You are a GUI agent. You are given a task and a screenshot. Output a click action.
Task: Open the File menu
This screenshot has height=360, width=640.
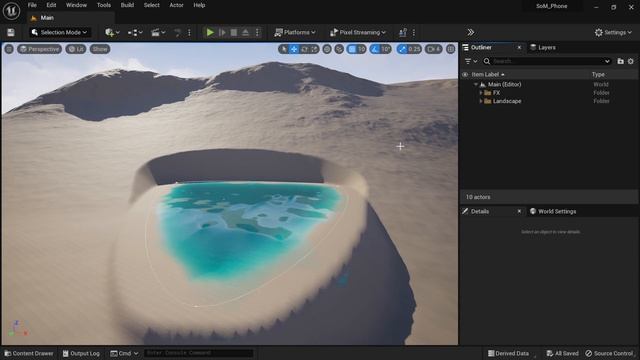click(32, 5)
